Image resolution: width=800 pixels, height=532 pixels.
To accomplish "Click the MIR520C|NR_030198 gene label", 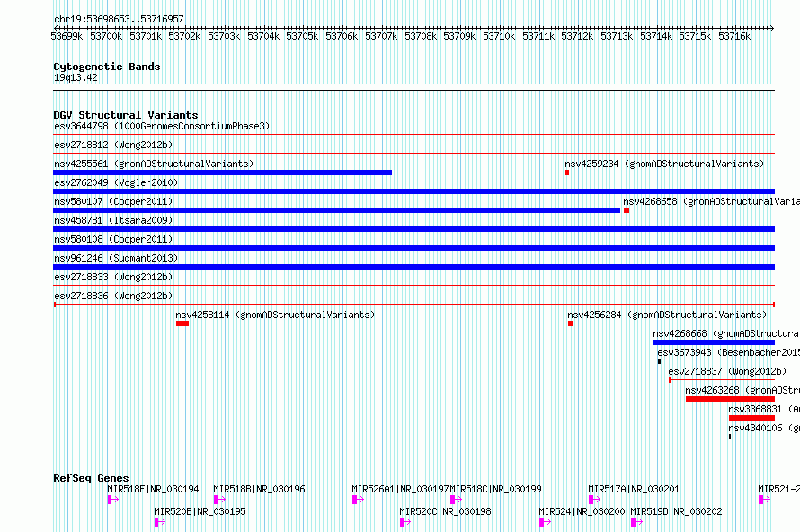I will 446,511.
